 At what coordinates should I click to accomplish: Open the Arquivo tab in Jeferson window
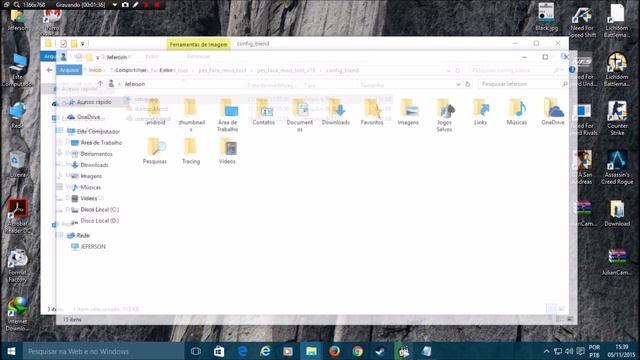click(69, 70)
